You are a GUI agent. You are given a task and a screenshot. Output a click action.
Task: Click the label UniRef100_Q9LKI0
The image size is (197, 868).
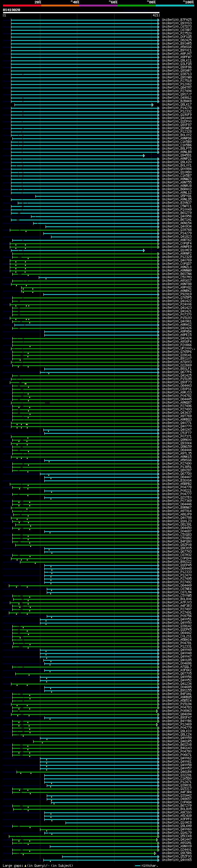[x=177, y=731]
